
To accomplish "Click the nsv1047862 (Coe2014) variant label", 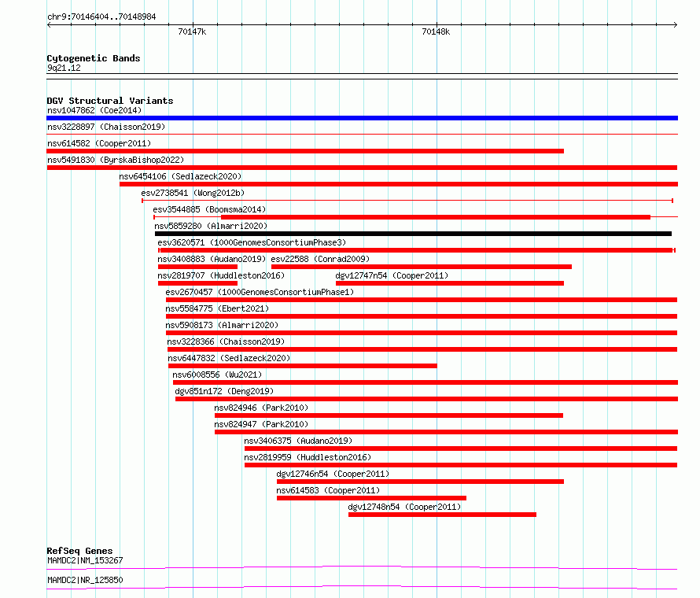I will [x=94, y=110].
